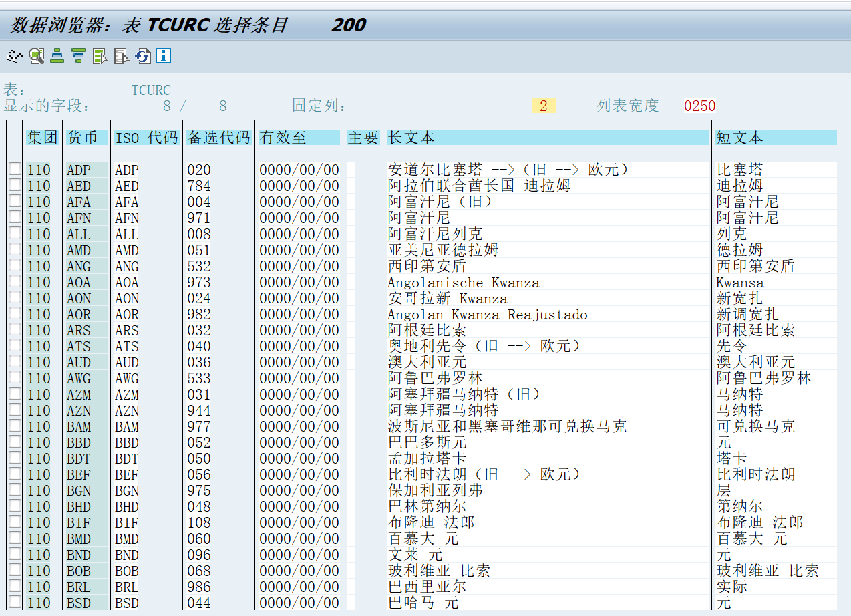Click currency cell BOB in 货币 column
Viewport: 851px width, 616px height.
(79, 571)
